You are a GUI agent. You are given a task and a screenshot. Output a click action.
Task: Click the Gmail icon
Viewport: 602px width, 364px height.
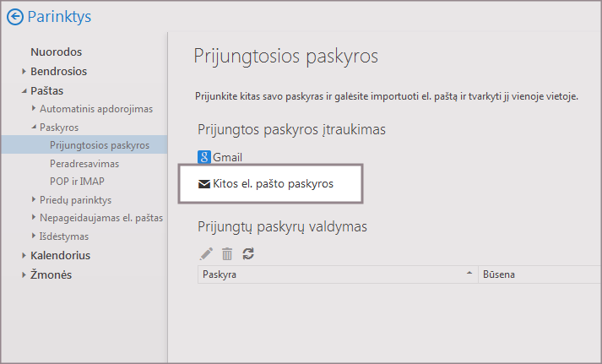(203, 157)
